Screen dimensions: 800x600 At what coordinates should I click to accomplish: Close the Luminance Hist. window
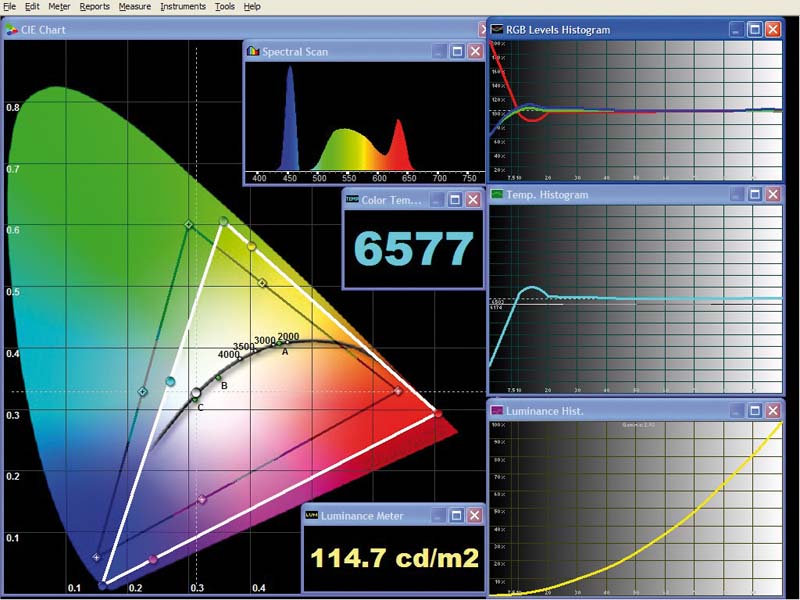pyautogui.click(x=773, y=410)
